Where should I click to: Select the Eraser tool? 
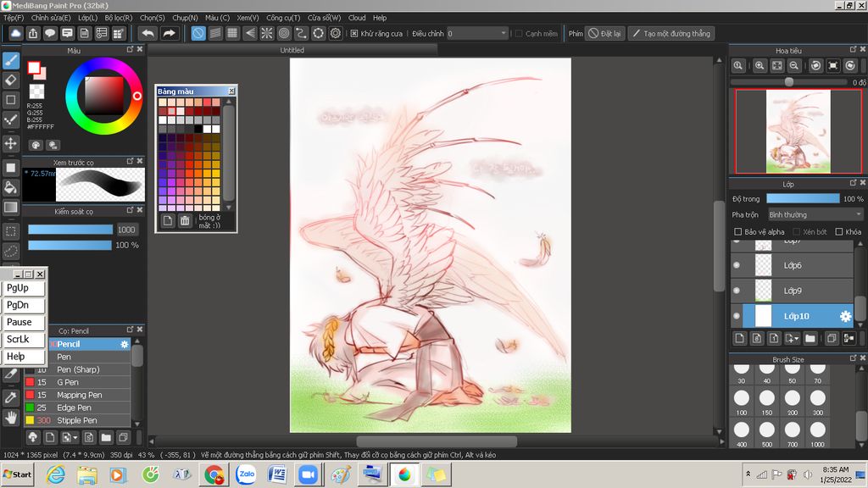tap(10, 80)
